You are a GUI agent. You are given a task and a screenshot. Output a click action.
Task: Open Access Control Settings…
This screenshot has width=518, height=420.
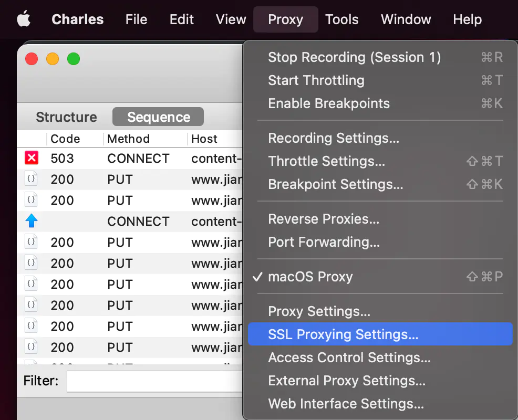(380, 358)
